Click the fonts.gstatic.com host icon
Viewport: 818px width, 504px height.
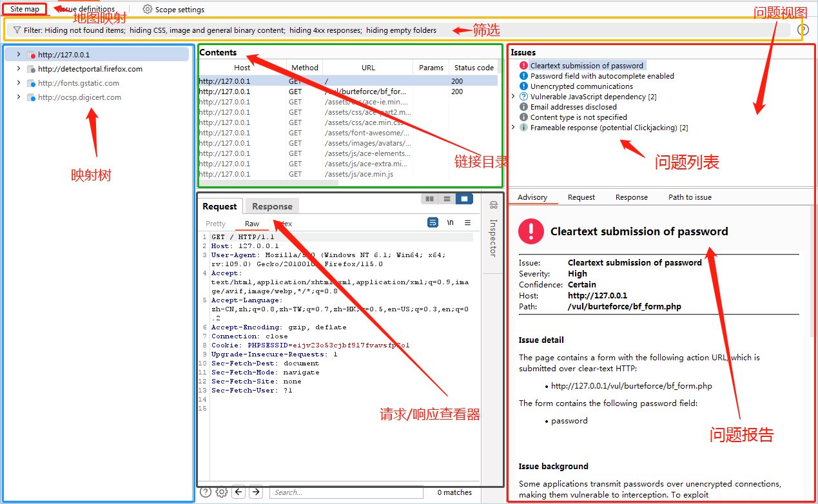coord(31,83)
